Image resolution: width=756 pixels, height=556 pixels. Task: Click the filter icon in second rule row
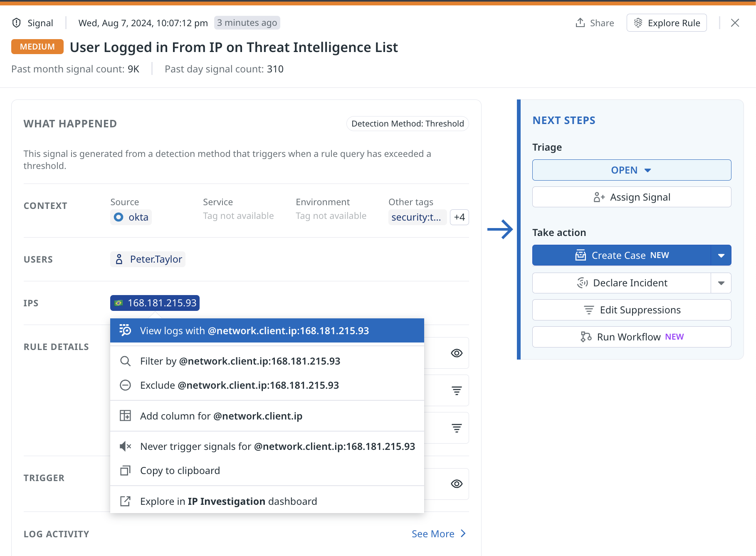[x=457, y=390]
